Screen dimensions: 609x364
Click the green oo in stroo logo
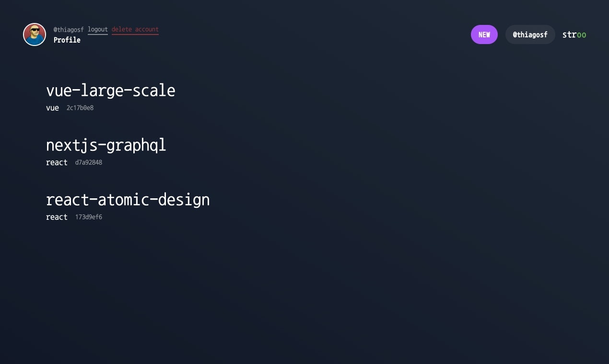click(x=581, y=35)
